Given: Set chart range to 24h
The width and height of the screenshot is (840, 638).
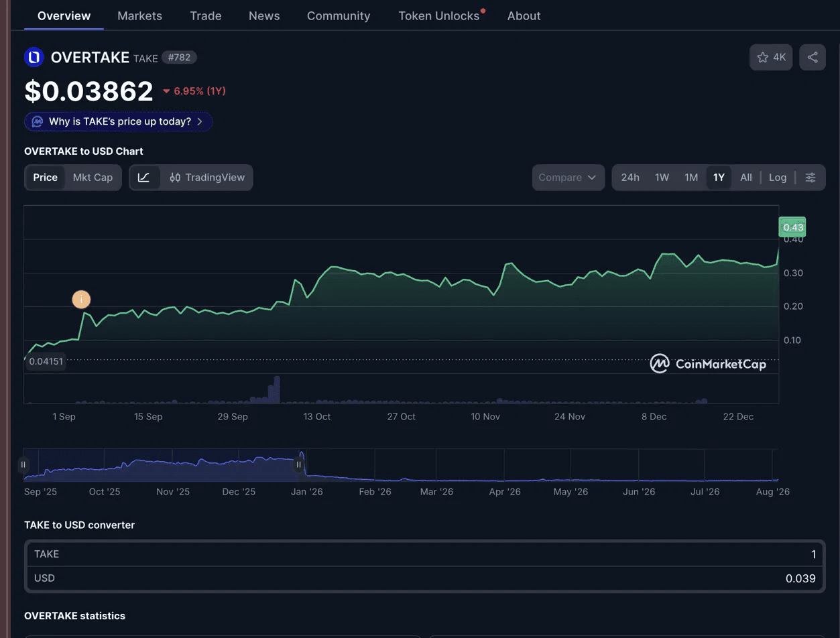Looking at the screenshot, I should tap(630, 178).
